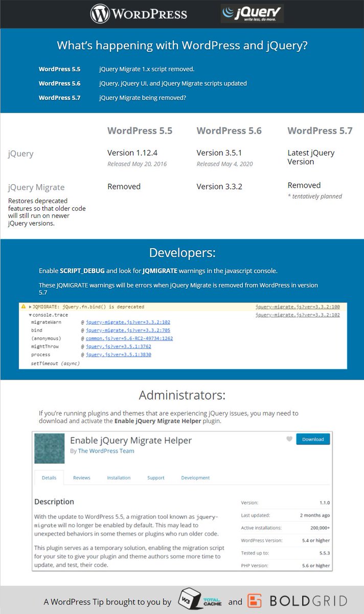Click the jQuery Migrate being removed? line
364x614 pixels.
click(143, 98)
